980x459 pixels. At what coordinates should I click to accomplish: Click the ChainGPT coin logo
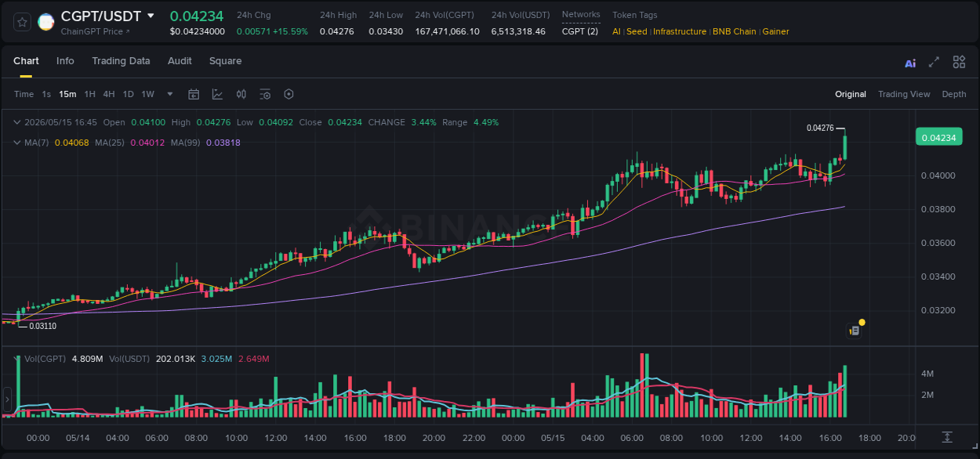(x=46, y=22)
